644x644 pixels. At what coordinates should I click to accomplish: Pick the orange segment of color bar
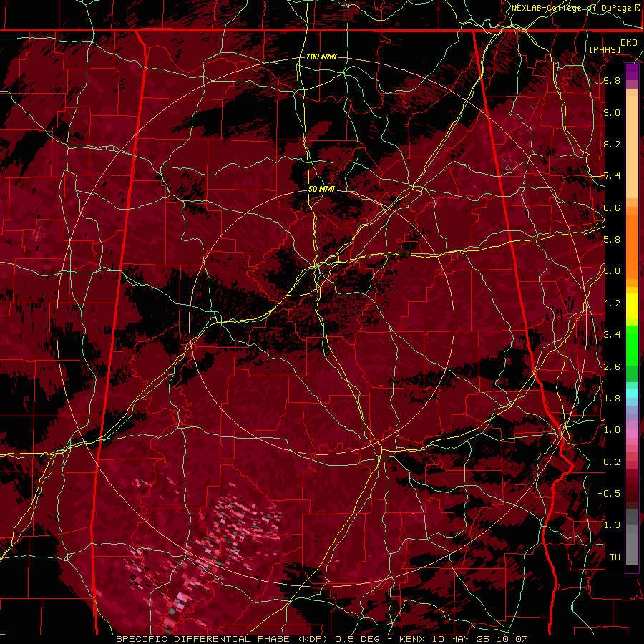pyautogui.click(x=632, y=248)
